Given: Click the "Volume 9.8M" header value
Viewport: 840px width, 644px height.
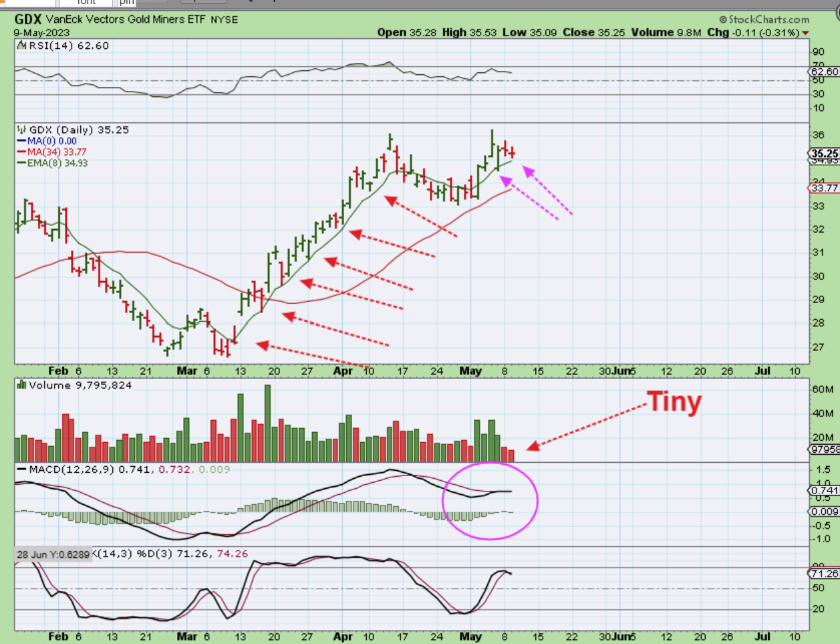Looking at the screenshot, I should pyautogui.click(x=666, y=32).
